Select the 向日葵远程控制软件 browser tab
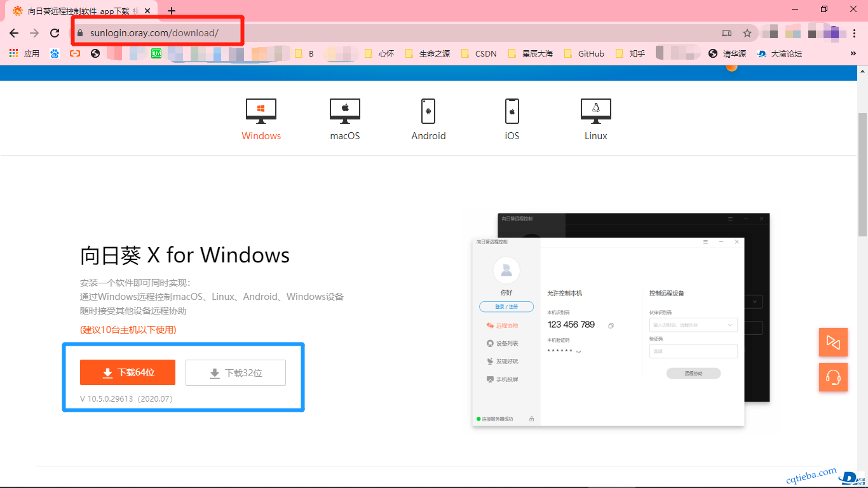 (x=81, y=11)
